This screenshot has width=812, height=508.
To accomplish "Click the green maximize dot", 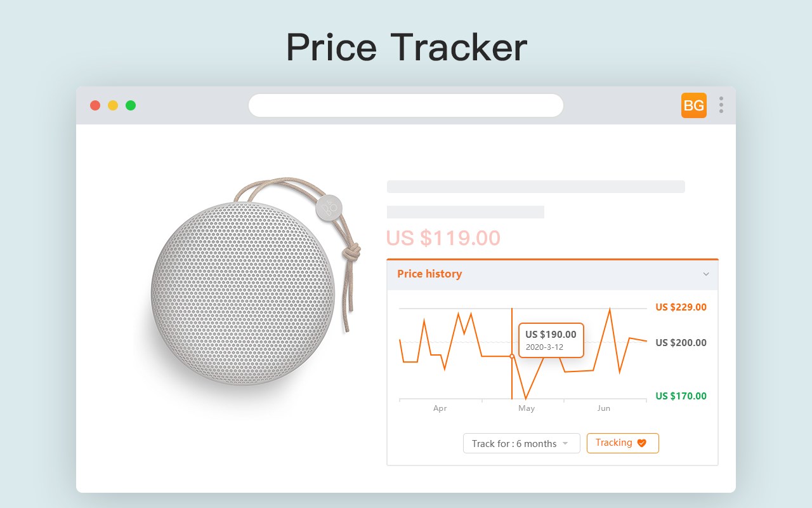I will pyautogui.click(x=131, y=105).
